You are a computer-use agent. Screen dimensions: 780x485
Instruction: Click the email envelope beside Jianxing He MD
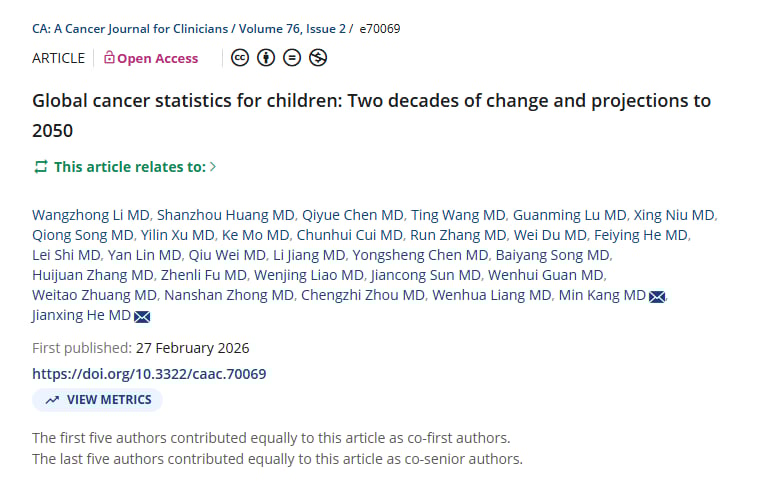click(142, 317)
